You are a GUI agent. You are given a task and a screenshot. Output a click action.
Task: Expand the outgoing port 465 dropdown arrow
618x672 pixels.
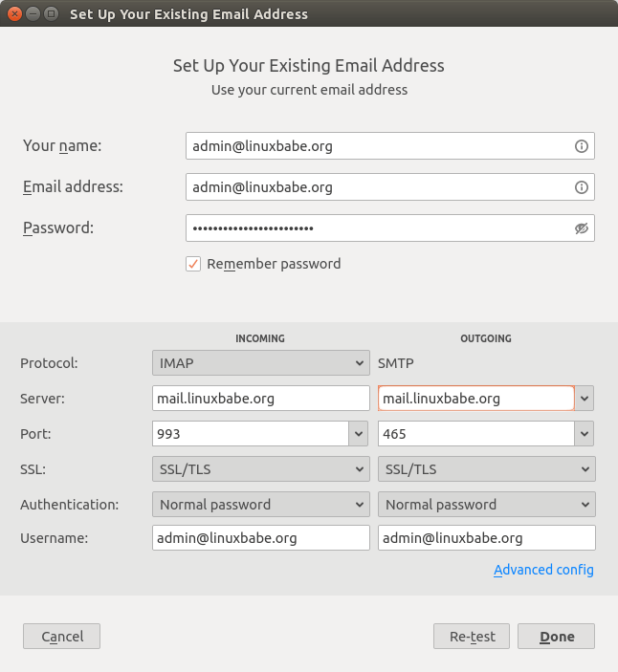pyautogui.click(x=585, y=434)
